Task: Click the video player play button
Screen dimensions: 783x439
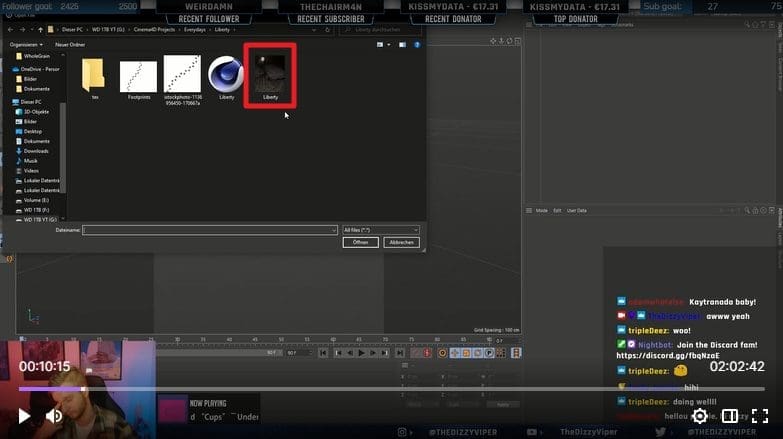Action: coord(24,416)
